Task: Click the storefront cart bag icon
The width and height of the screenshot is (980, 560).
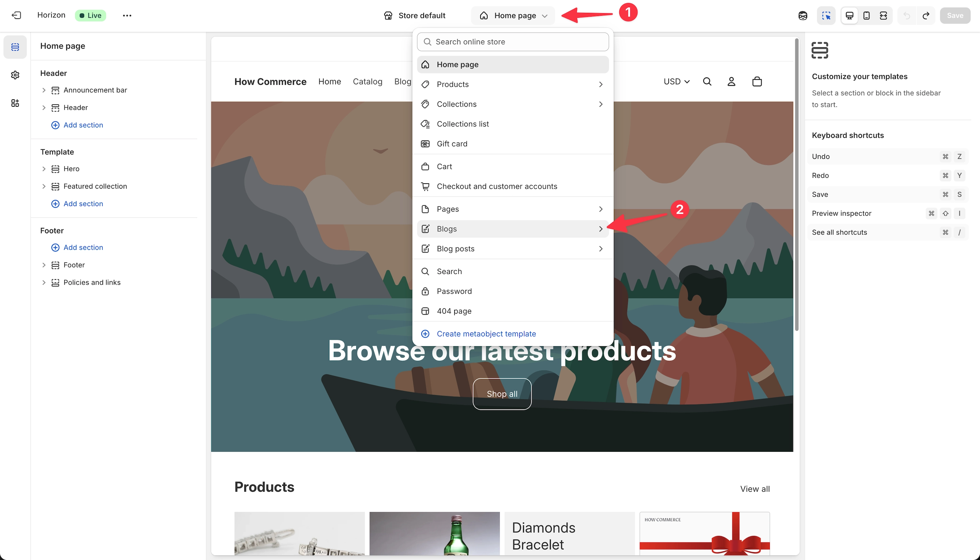Action: pos(757,82)
